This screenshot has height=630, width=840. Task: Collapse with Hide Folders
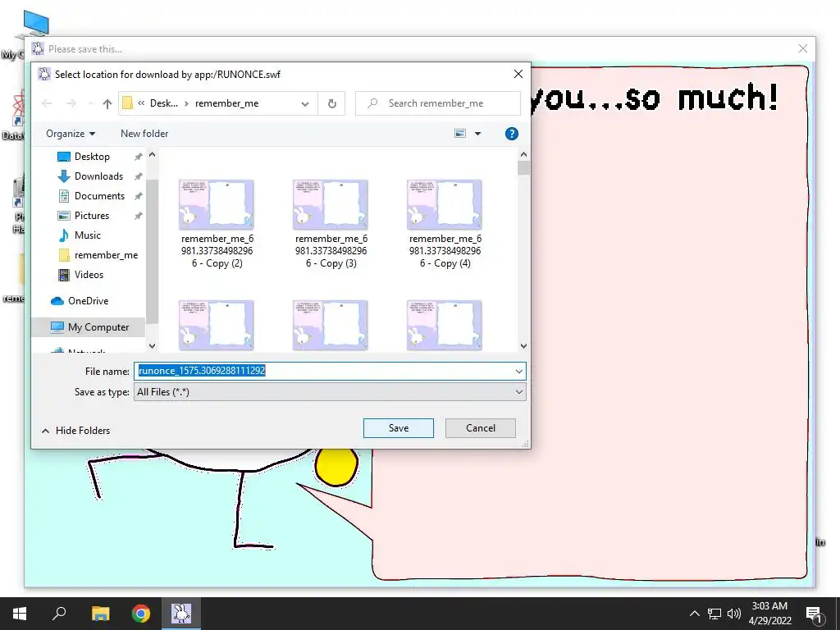coord(75,430)
